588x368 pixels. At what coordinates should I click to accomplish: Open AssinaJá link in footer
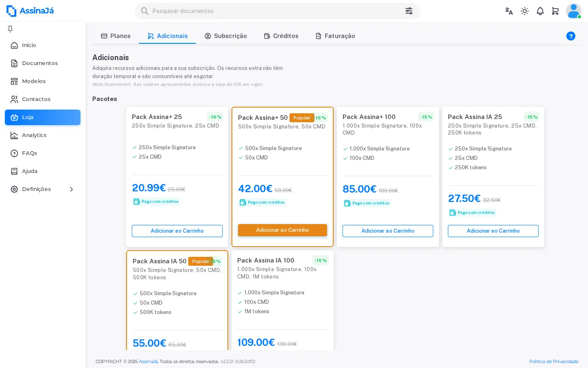[x=148, y=361]
